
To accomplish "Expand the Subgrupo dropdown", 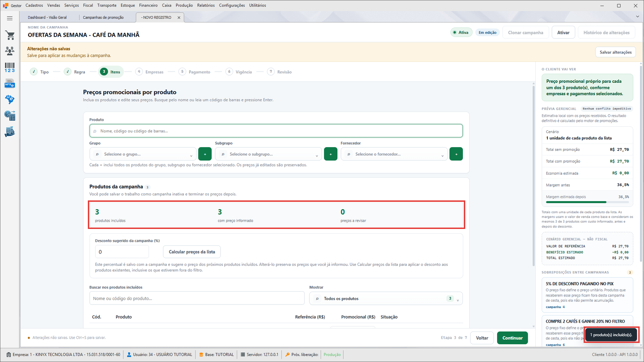I will tap(268, 154).
